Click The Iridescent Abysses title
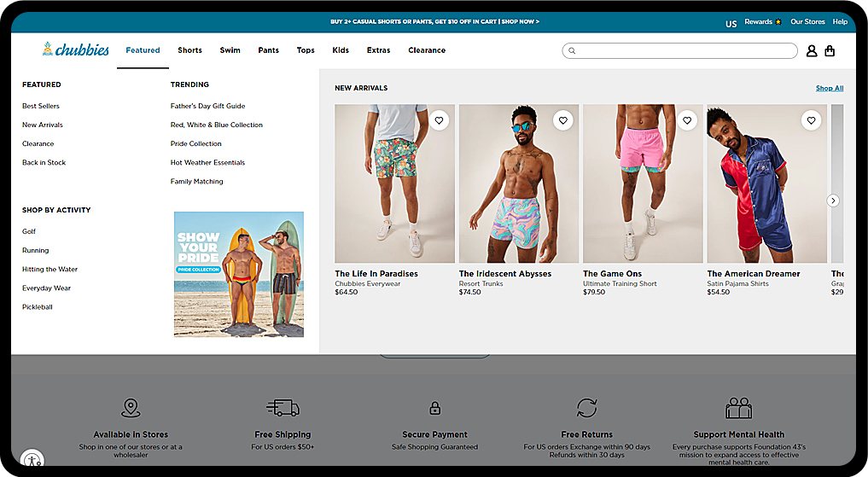The width and height of the screenshot is (868, 477). (x=505, y=273)
